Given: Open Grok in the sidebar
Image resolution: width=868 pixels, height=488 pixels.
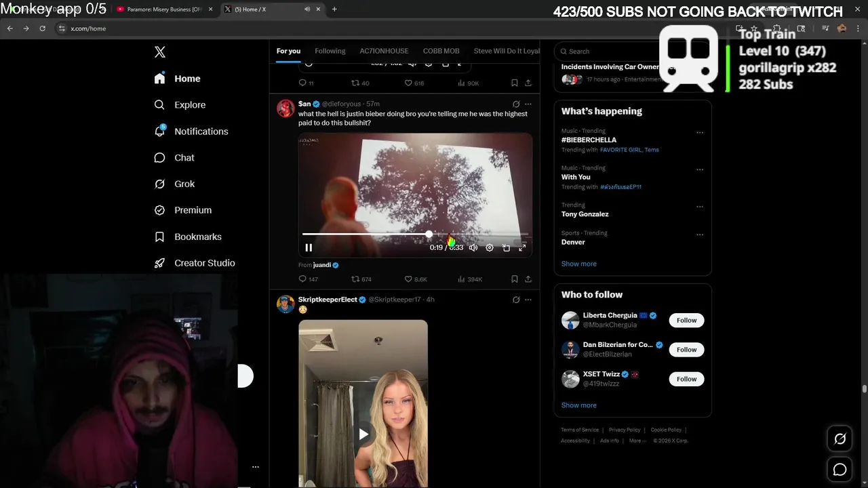Looking at the screenshot, I should 174,184.
